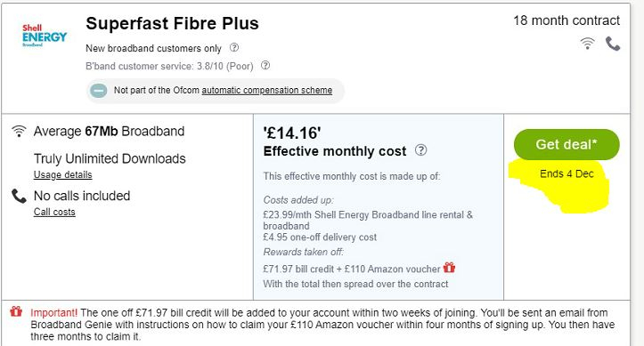Open help icon beside customer service rating
Viewport: 644px width, 346px height.
tap(265, 65)
